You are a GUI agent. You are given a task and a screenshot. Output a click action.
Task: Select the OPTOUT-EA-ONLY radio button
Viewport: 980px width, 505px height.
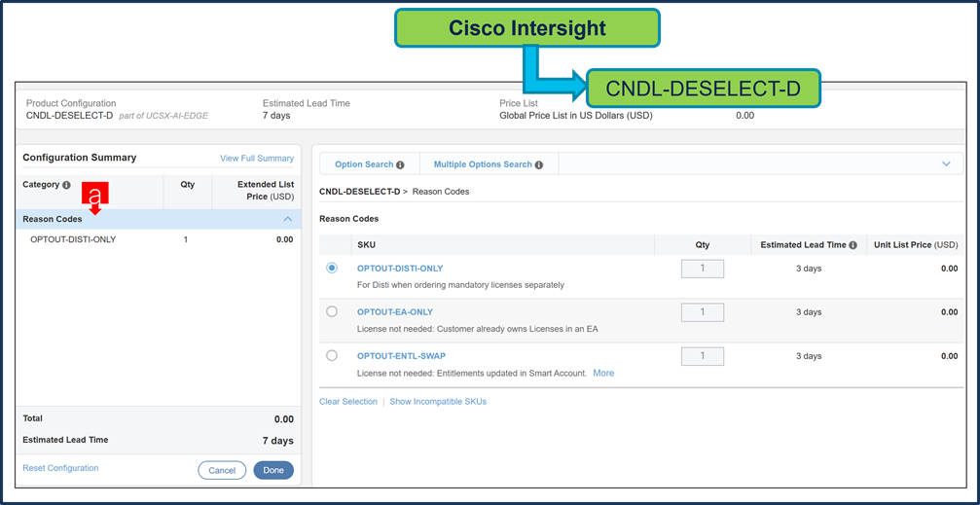coord(332,311)
